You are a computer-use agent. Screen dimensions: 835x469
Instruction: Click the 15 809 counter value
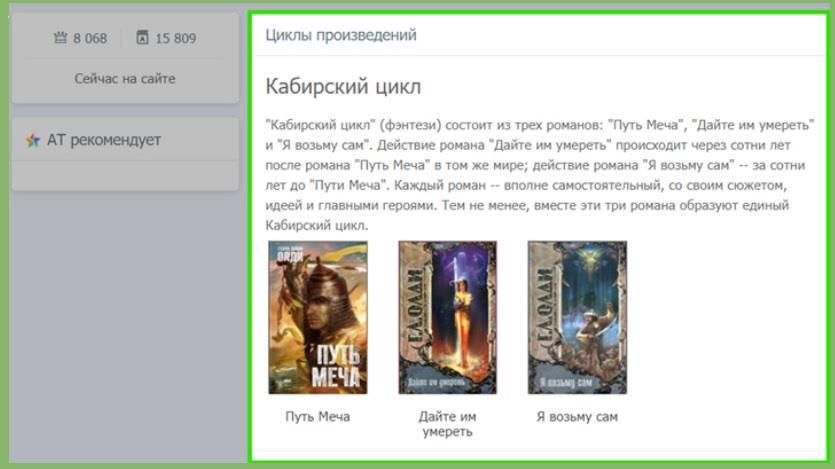(176, 38)
